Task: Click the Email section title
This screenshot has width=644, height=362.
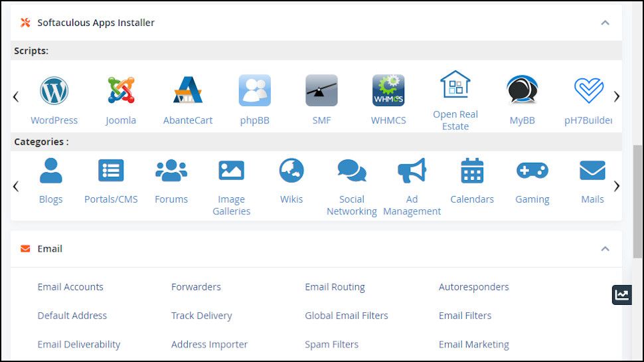Action: point(50,248)
